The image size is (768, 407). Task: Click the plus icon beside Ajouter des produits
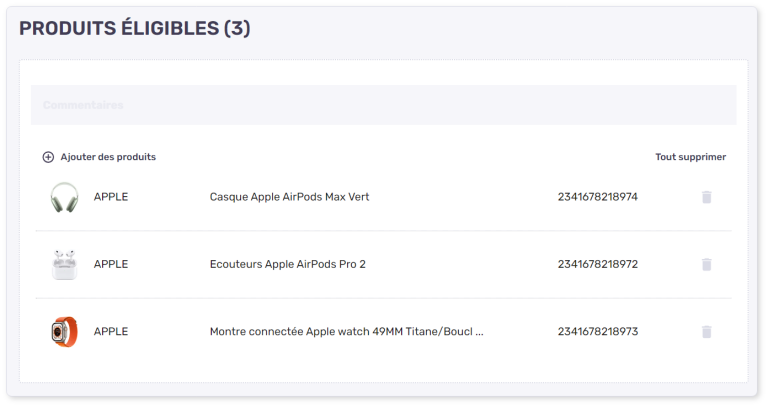coord(48,157)
